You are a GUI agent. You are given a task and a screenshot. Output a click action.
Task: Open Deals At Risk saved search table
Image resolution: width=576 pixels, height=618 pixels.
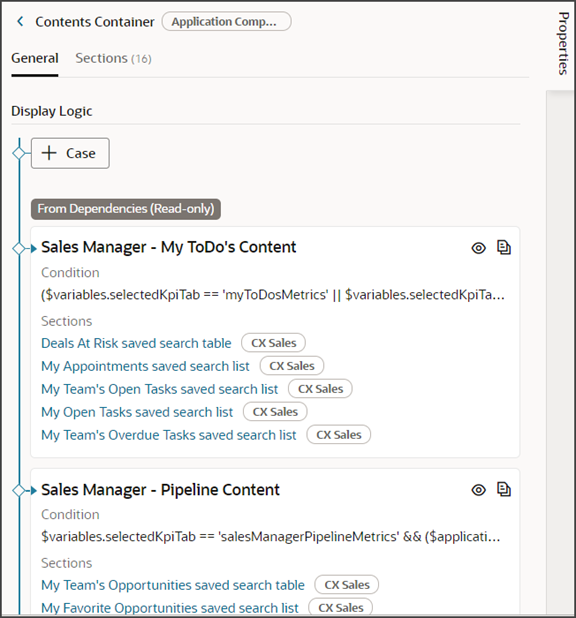click(x=136, y=343)
